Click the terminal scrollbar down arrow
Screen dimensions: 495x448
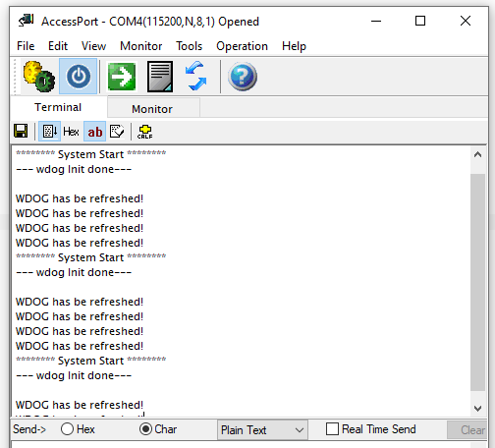tap(477, 409)
